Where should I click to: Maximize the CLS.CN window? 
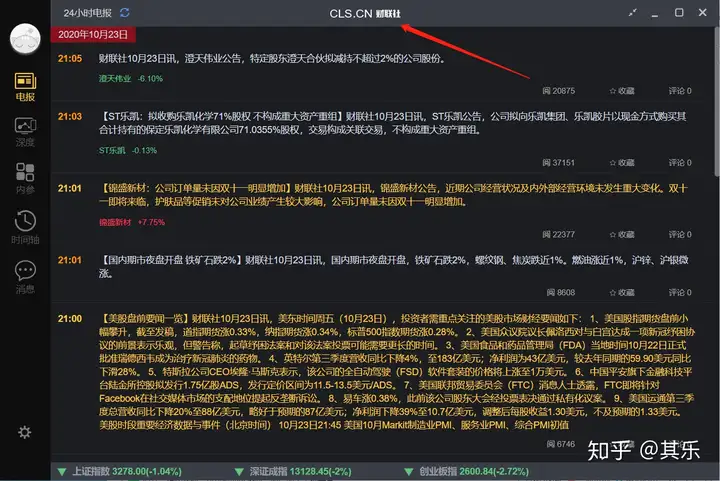679,12
